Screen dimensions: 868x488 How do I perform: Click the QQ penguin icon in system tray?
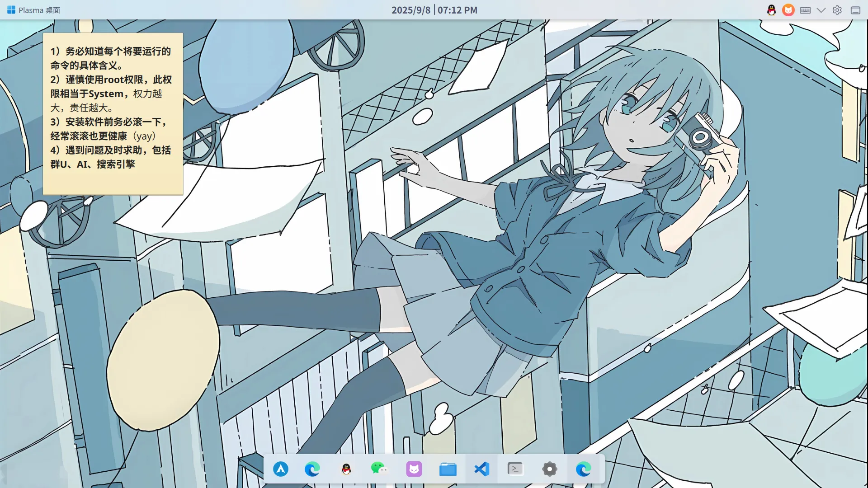click(x=771, y=10)
